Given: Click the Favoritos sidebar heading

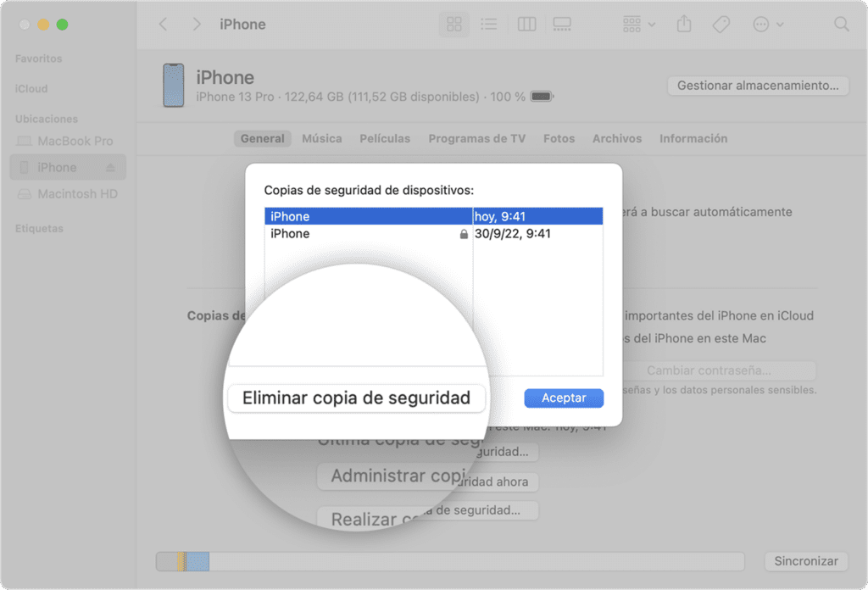Looking at the screenshot, I should click(38, 58).
